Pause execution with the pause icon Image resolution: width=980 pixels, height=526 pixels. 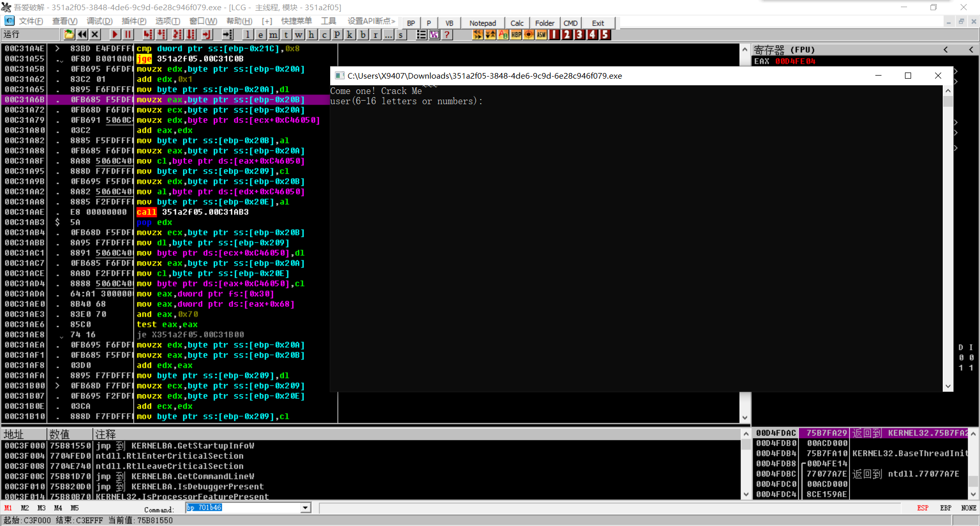pyautogui.click(x=128, y=34)
